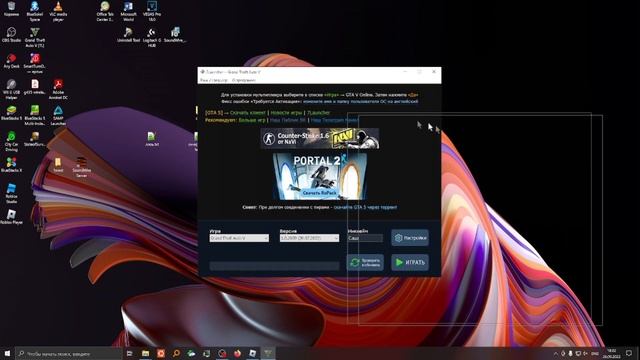Click the Counter-Strike 1.6 NaVi banner
This screenshot has height=360, width=640.
coord(320,138)
